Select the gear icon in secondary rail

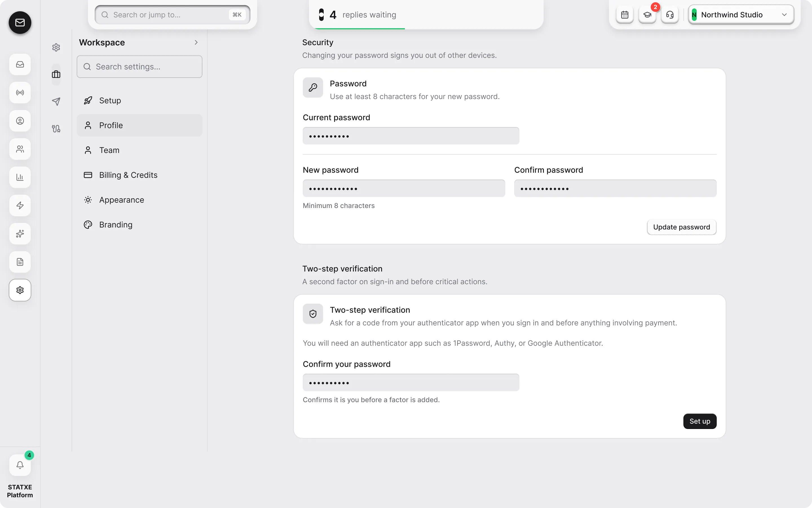56,47
